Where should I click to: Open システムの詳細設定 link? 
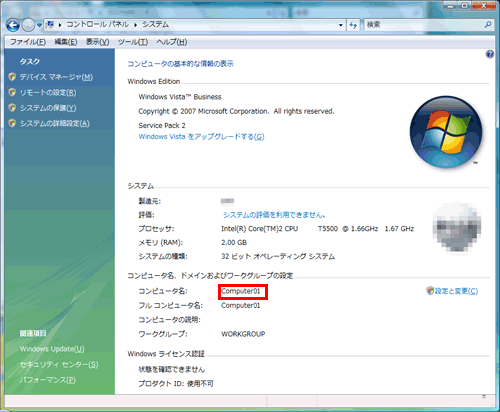55,124
